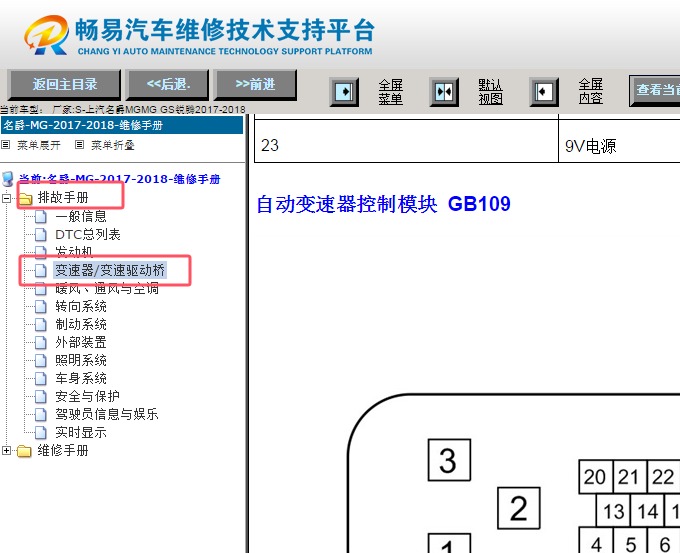
Task: Click the 驾驶员信息与娱乐 document icon
Action: tap(40, 415)
